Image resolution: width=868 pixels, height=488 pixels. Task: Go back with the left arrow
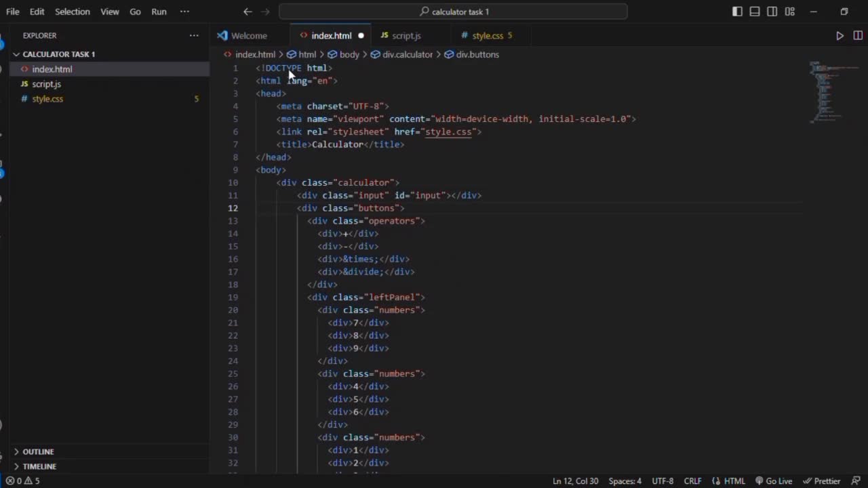pyautogui.click(x=248, y=12)
